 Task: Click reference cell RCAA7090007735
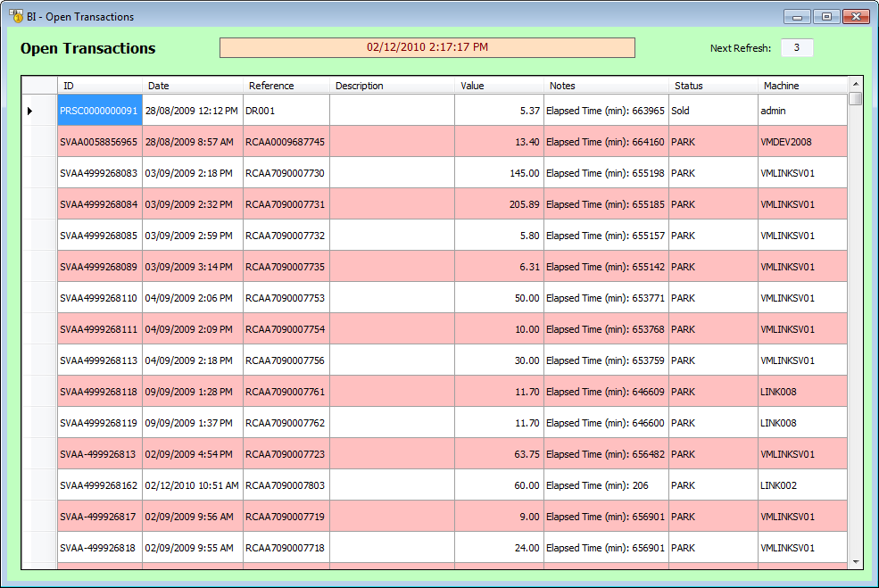[286, 267]
